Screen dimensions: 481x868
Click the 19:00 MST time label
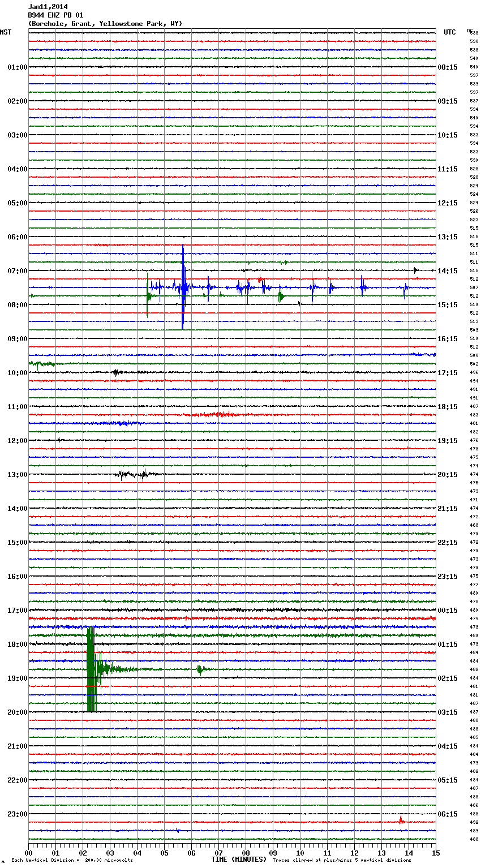17,678
